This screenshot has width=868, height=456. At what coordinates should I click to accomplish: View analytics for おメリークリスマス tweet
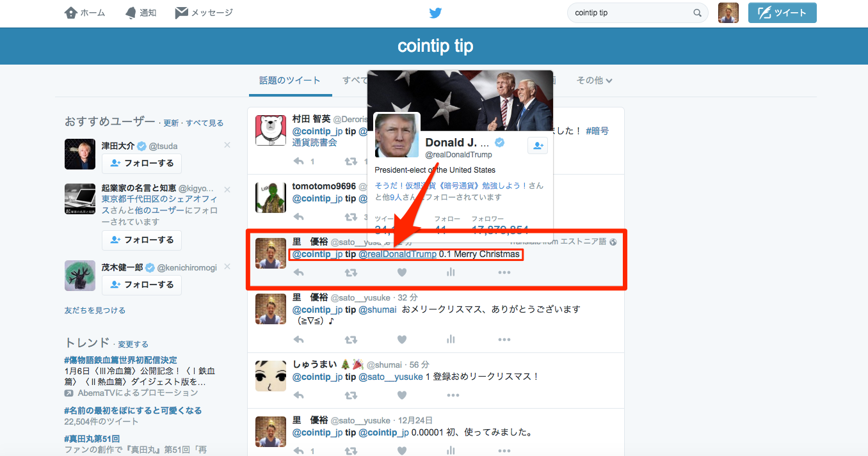click(451, 340)
